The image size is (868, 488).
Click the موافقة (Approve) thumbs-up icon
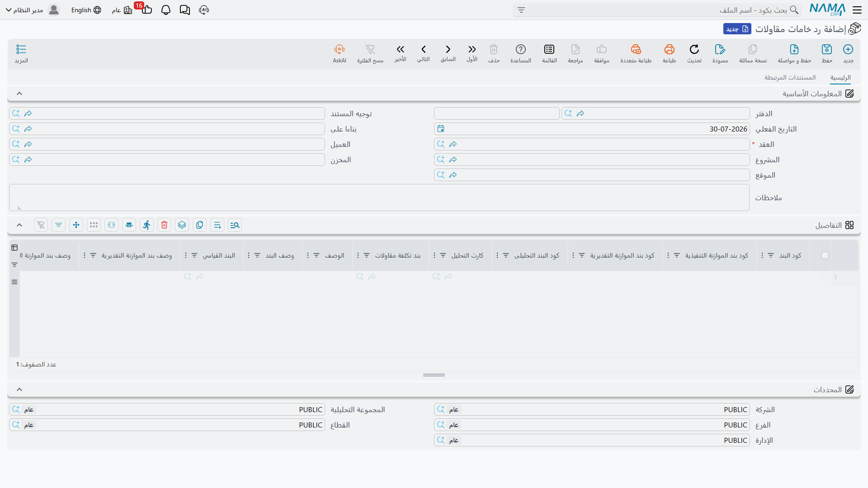[602, 49]
